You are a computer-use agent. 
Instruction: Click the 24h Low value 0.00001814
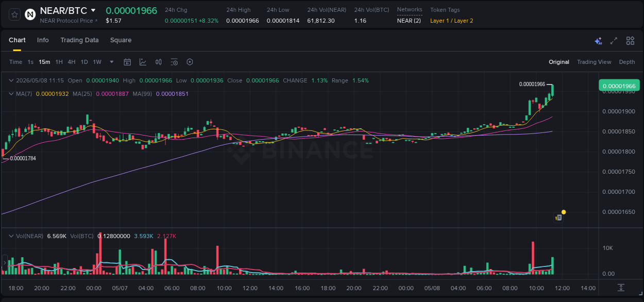click(283, 21)
